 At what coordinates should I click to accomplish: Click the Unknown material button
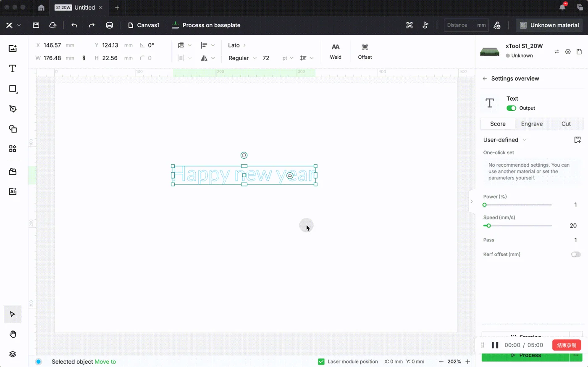coord(549,25)
